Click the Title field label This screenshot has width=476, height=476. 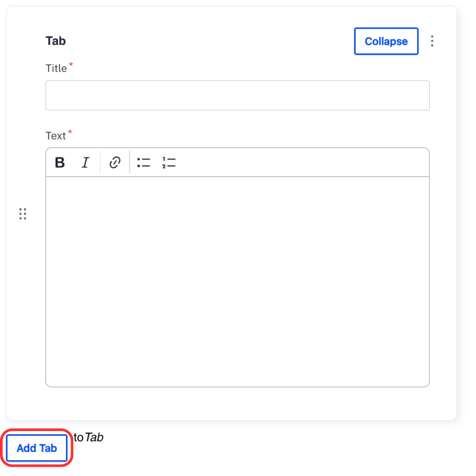click(56, 69)
